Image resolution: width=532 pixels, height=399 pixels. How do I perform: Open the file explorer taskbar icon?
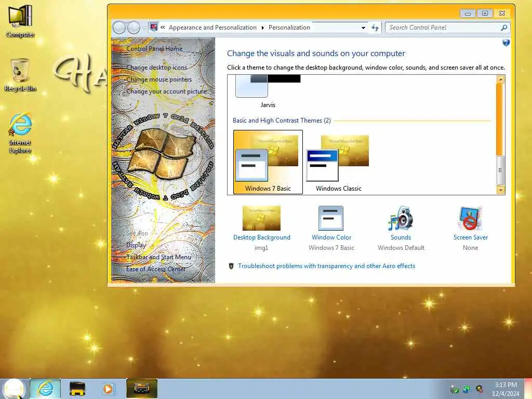77,389
